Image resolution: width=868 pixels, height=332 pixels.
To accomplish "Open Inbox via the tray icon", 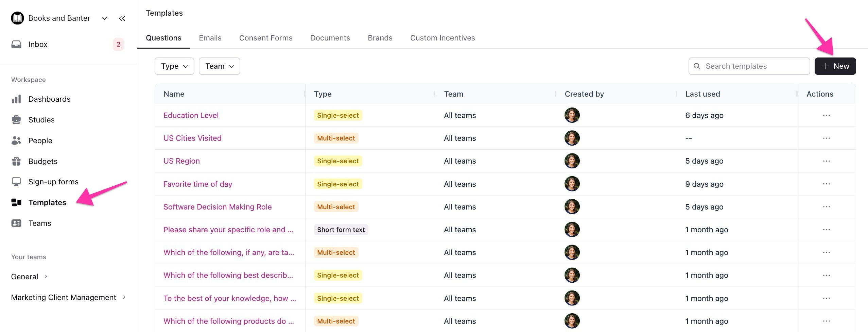I will [x=16, y=45].
